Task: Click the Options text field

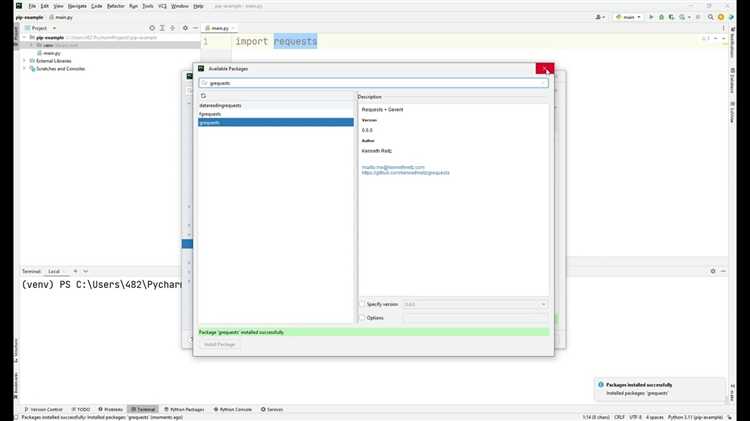Action: click(475, 318)
